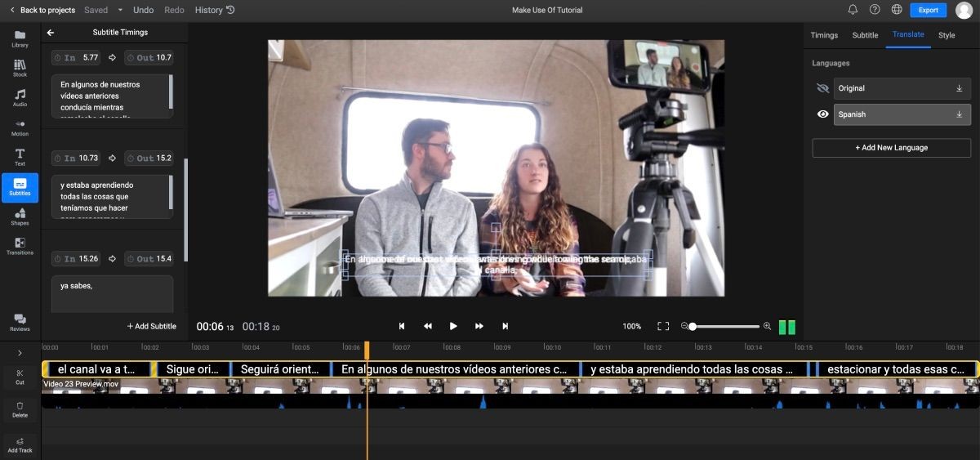Open the Stock media panel

click(x=20, y=69)
